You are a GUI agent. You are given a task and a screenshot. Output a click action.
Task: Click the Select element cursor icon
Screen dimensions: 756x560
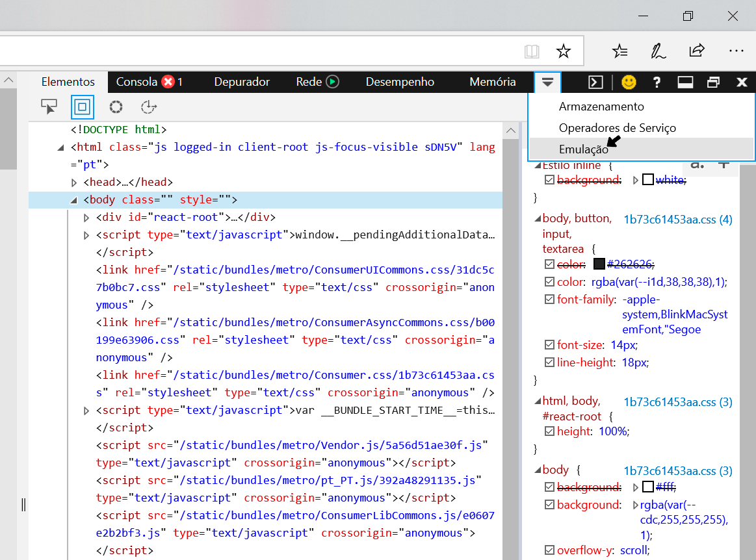(49, 107)
